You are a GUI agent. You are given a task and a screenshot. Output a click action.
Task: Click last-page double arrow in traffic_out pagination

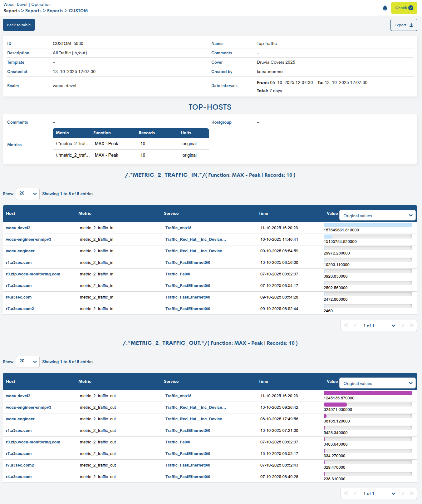[x=412, y=493]
